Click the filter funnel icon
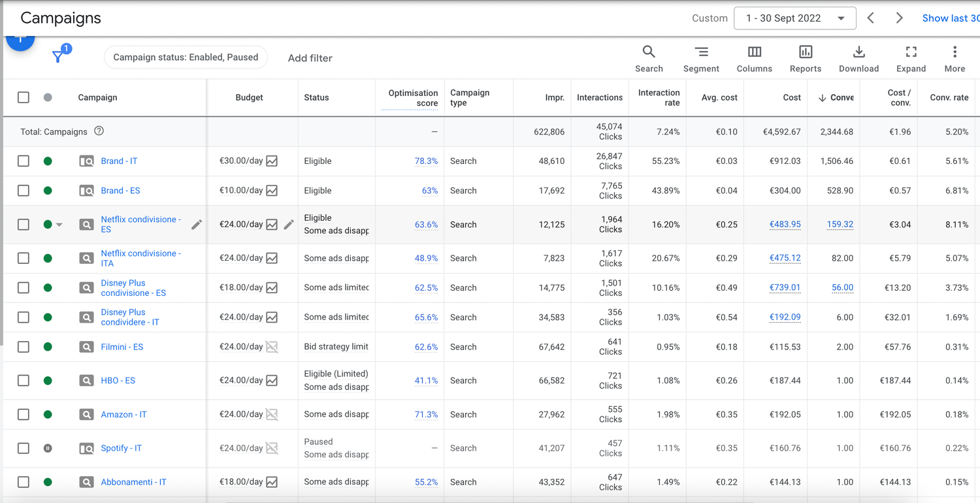The image size is (980, 503). 59,57
